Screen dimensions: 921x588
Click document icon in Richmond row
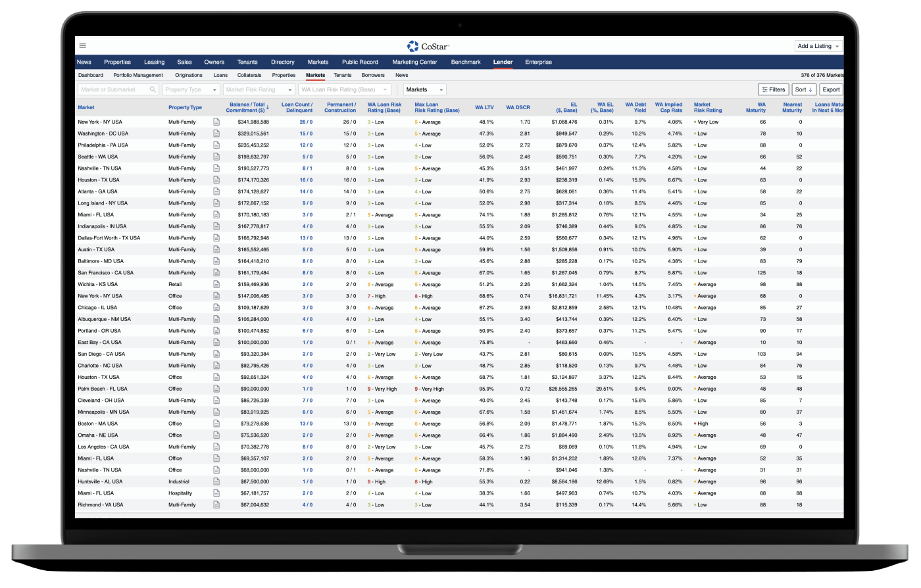tap(216, 504)
